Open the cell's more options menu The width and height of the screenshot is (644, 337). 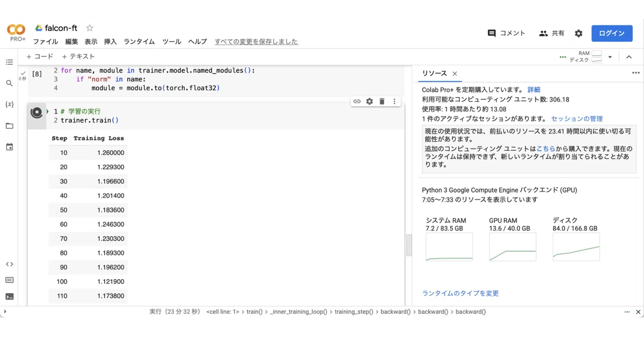pyautogui.click(x=394, y=101)
